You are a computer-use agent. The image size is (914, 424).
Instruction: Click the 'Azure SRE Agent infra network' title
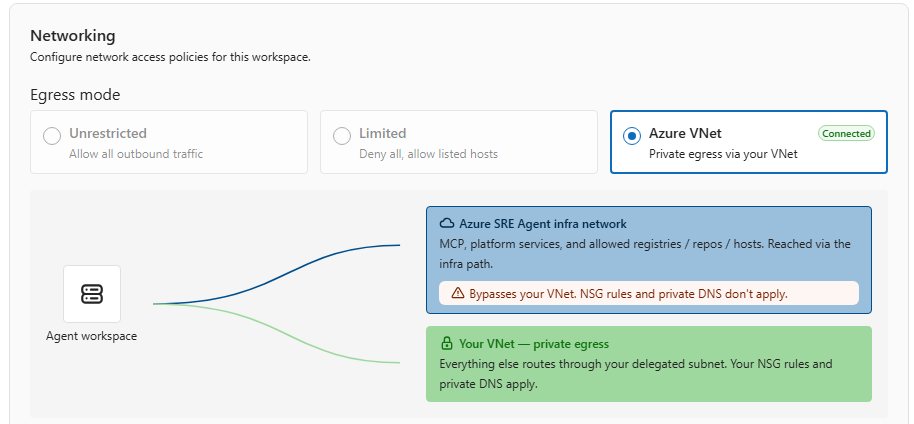(x=543, y=223)
